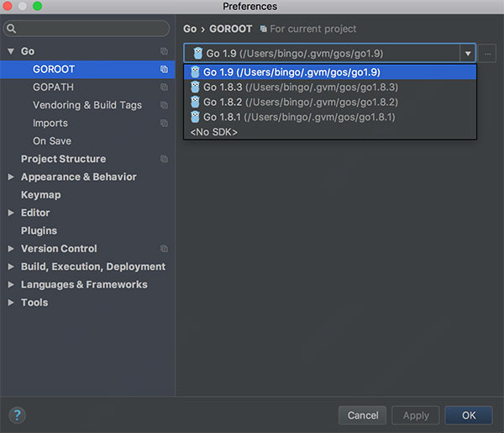Click the Version Control label
The height and width of the screenshot is (433, 504).
point(59,249)
